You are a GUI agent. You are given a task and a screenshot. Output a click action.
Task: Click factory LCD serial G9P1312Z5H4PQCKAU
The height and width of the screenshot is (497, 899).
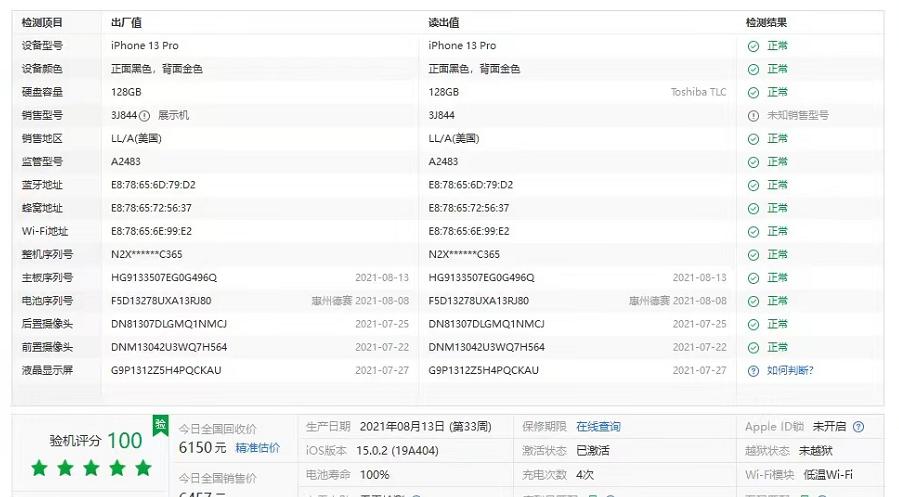(166, 370)
